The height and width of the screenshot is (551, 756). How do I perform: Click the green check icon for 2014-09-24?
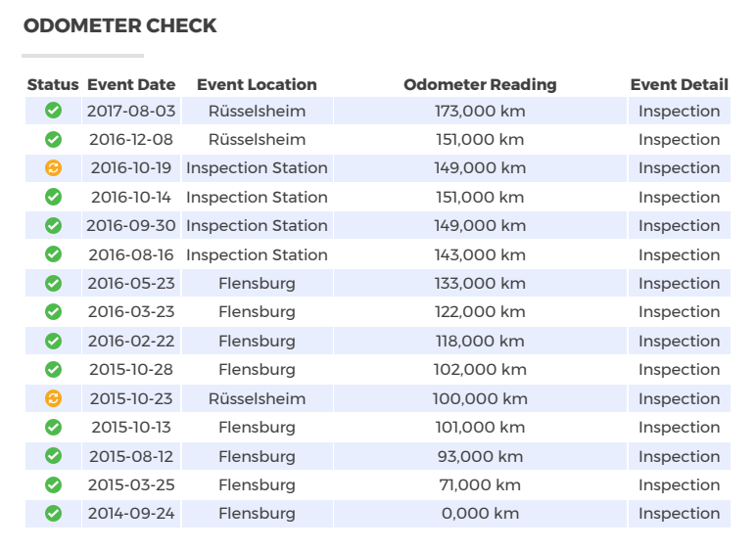(x=54, y=514)
